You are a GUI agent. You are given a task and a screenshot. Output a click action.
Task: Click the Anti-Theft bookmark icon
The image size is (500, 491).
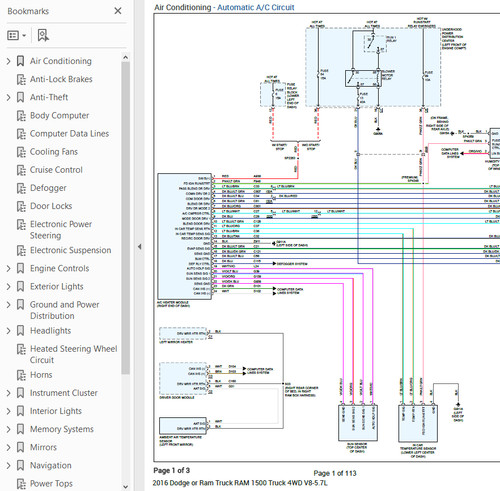coord(21,97)
